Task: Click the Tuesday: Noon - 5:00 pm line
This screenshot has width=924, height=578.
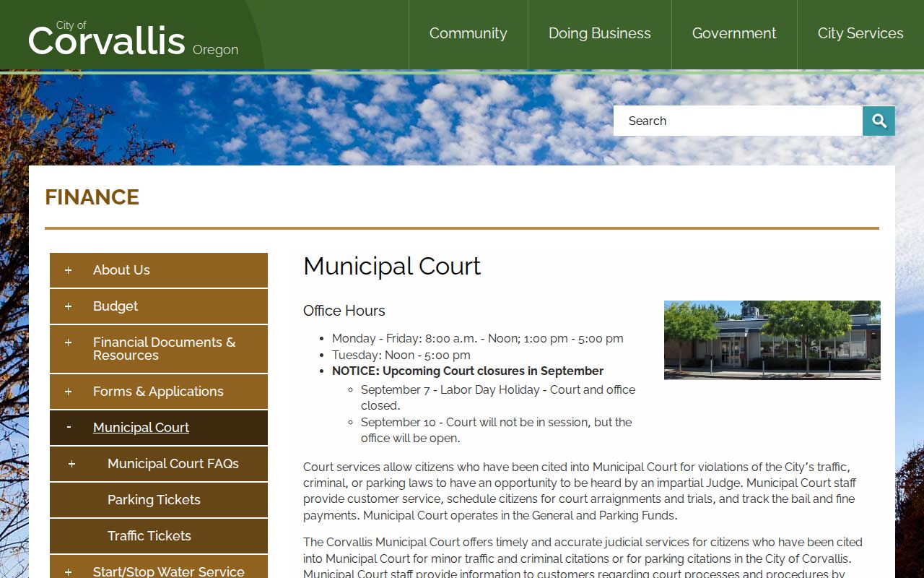Action: pyautogui.click(x=401, y=355)
